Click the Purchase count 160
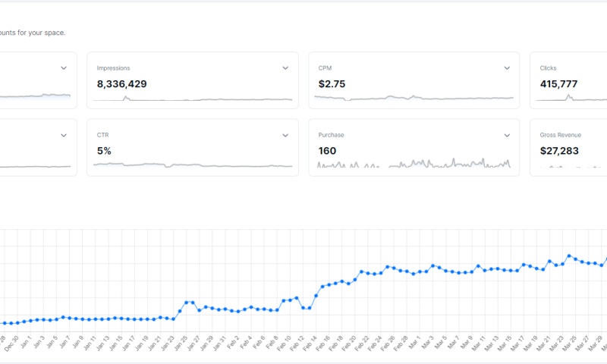Image resolution: width=607 pixels, height=364 pixels. pyautogui.click(x=327, y=151)
